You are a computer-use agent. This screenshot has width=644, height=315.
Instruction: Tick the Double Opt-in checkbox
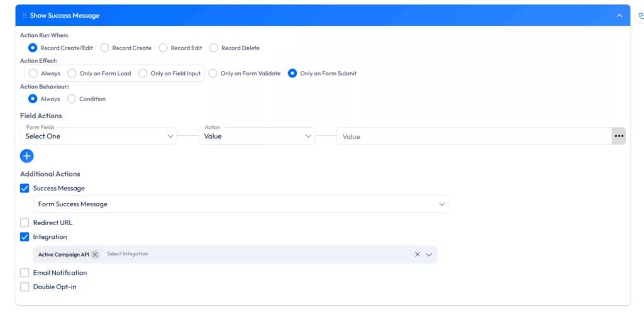(25, 287)
